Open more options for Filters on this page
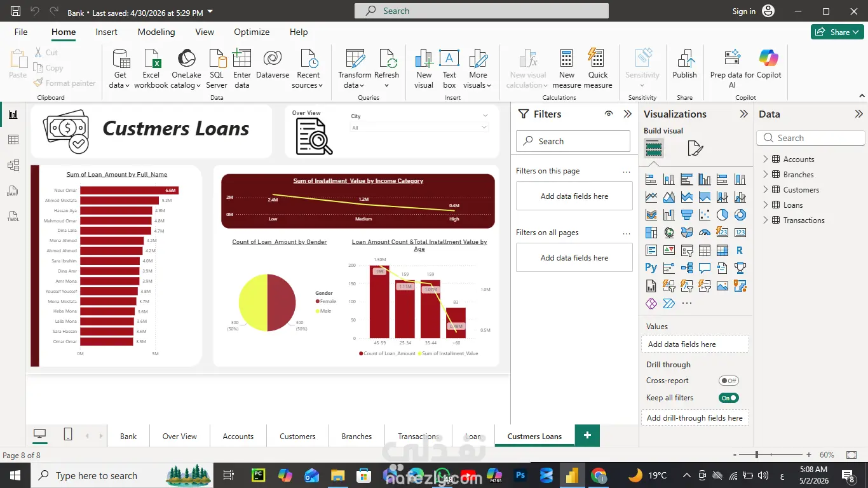The image size is (868, 488). pyautogui.click(x=627, y=172)
